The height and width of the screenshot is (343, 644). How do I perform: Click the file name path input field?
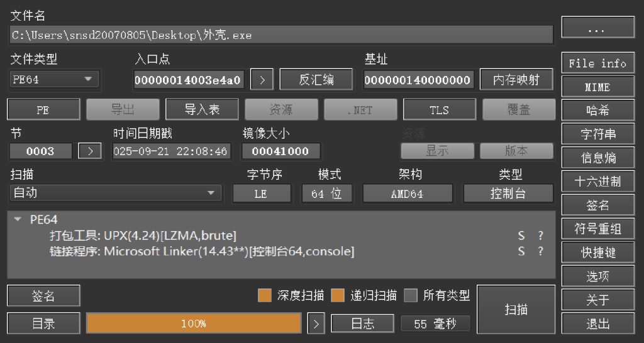coord(281,35)
